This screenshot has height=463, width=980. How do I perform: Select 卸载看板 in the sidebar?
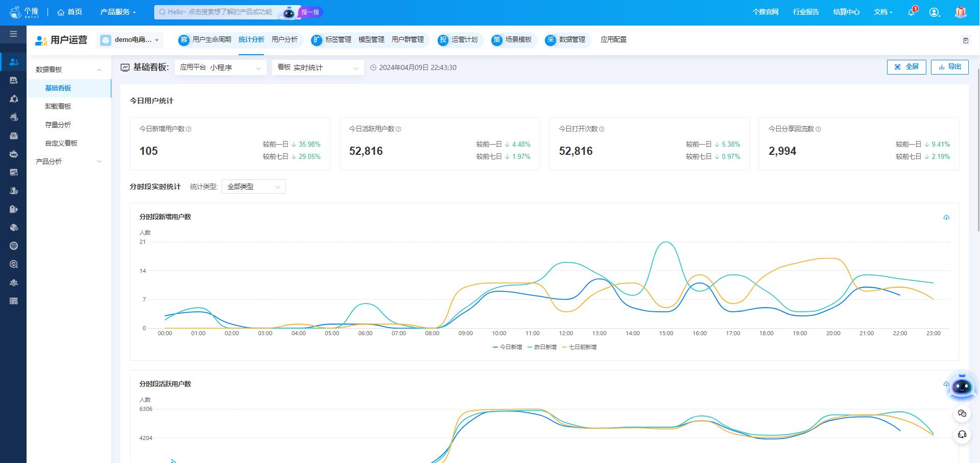tap(68, 106)
